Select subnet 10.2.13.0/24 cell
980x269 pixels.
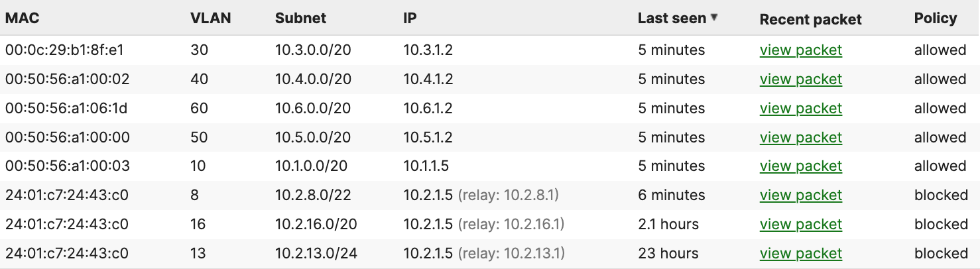316,254
